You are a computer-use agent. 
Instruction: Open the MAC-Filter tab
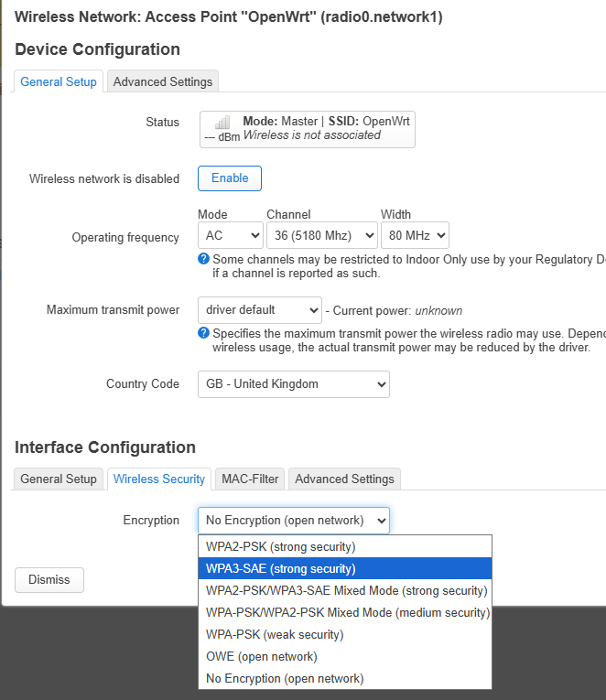click(x=250, y=479)
